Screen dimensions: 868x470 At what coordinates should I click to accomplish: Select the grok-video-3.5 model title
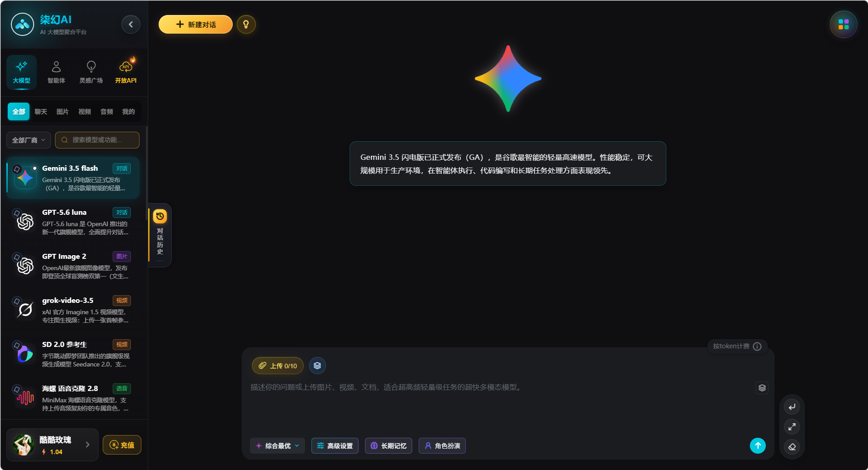coord(68,300)
